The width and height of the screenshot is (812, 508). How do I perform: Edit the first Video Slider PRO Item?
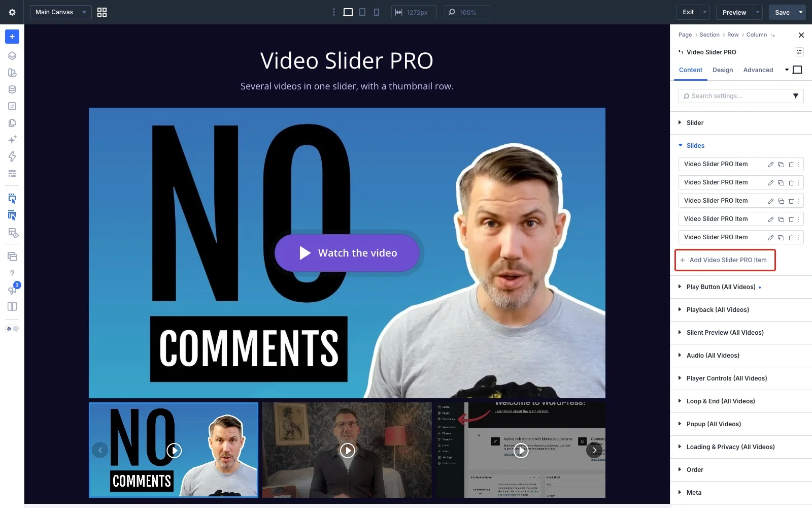pos(771,165)
